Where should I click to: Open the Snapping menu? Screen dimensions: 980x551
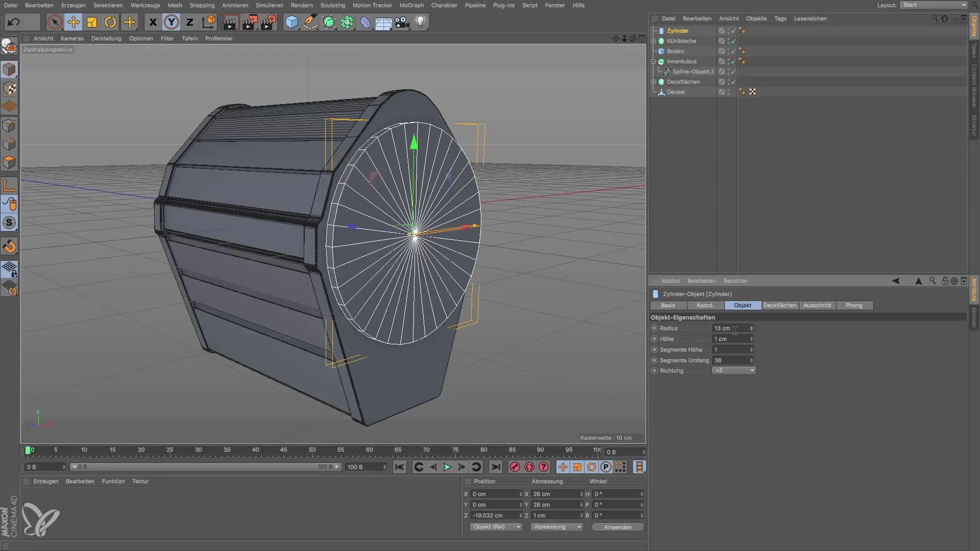202,5
